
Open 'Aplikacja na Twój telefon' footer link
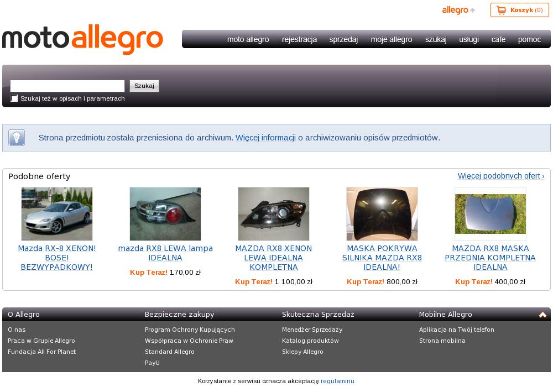tap(457, 330)
